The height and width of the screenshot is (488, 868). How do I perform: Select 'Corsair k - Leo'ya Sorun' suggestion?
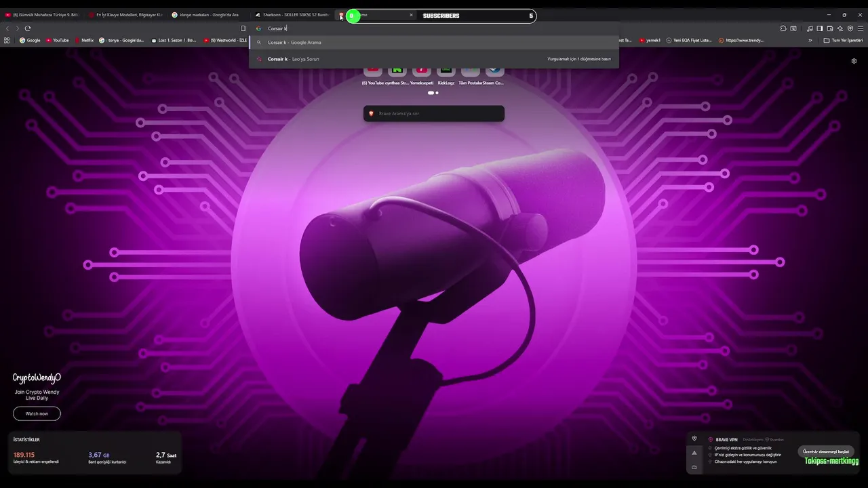[434, 59]
